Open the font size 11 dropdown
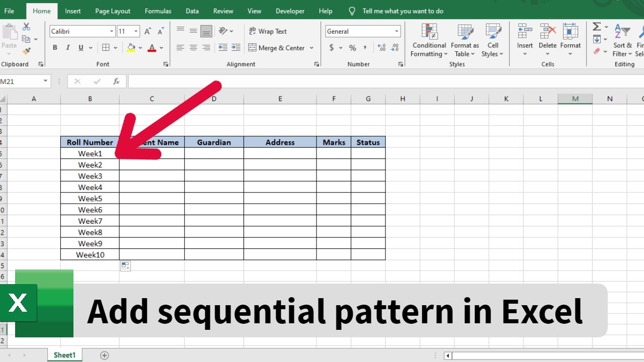The image size is (644, 362). click(136, 31)
